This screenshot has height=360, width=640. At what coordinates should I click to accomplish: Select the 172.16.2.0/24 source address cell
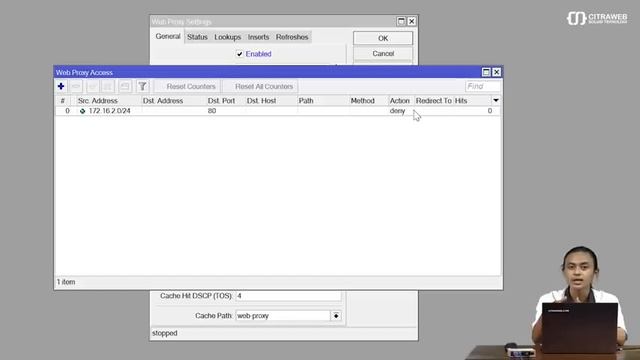tap(109, 111)
